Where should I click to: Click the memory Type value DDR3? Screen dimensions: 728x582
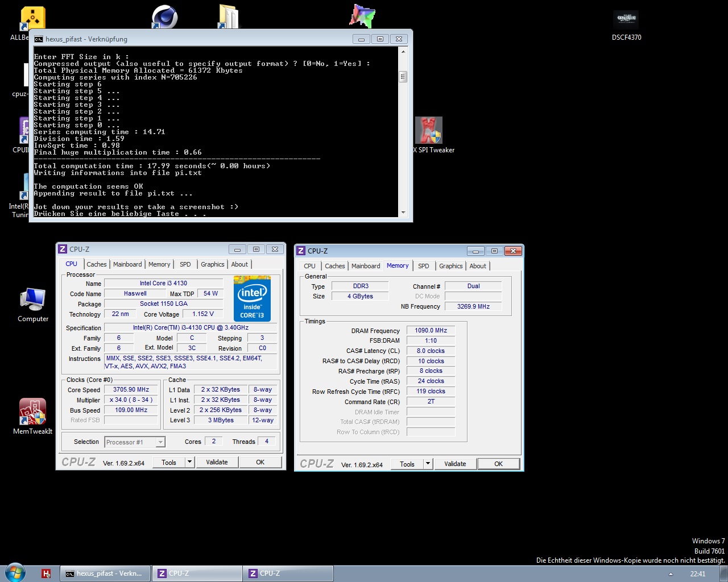click(361, 286)
